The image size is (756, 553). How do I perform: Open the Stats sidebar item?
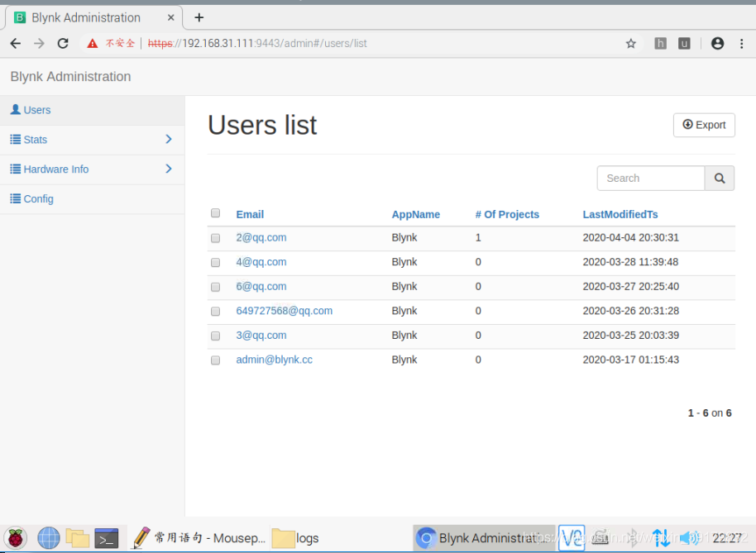92,140
